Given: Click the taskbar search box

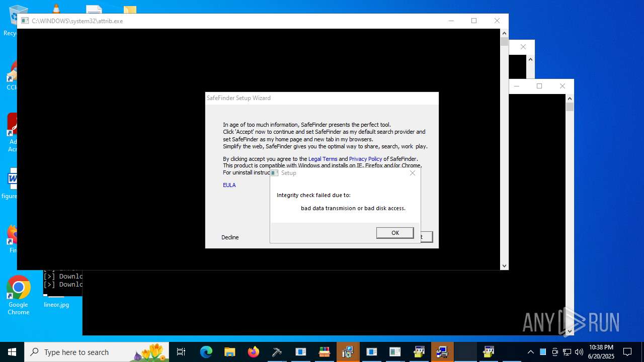Looking at the screenshot, I should (x=97, y=352).
